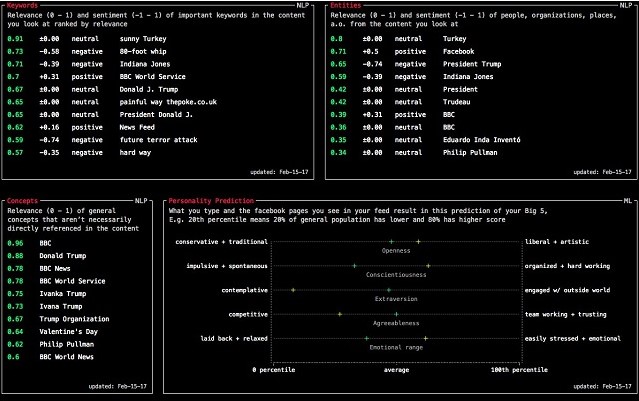The image size is (639, 401).
Task: Click the 'easily stressed + emotional' label
Action: (x=573, y=339)
